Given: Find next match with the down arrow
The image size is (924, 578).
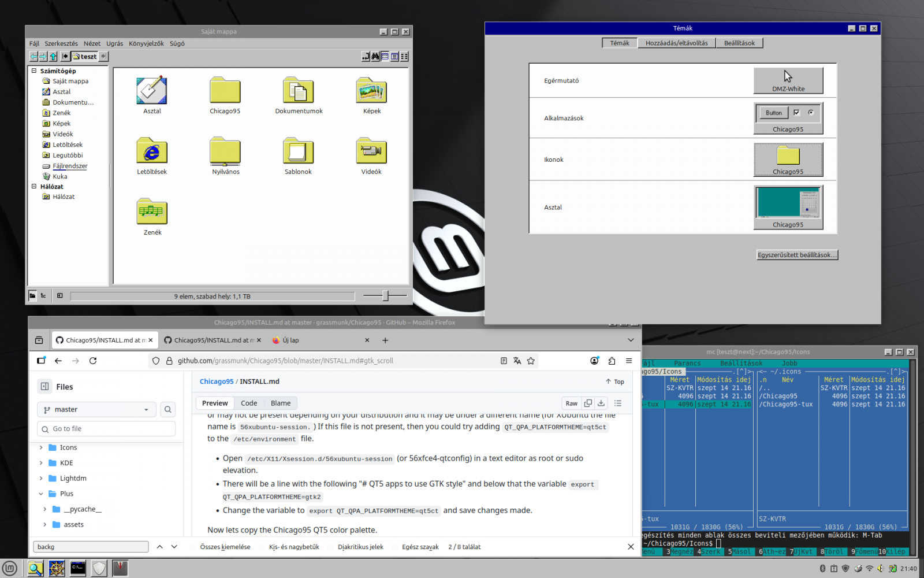Looking at the screenshot, I should [x=174, y=547].
